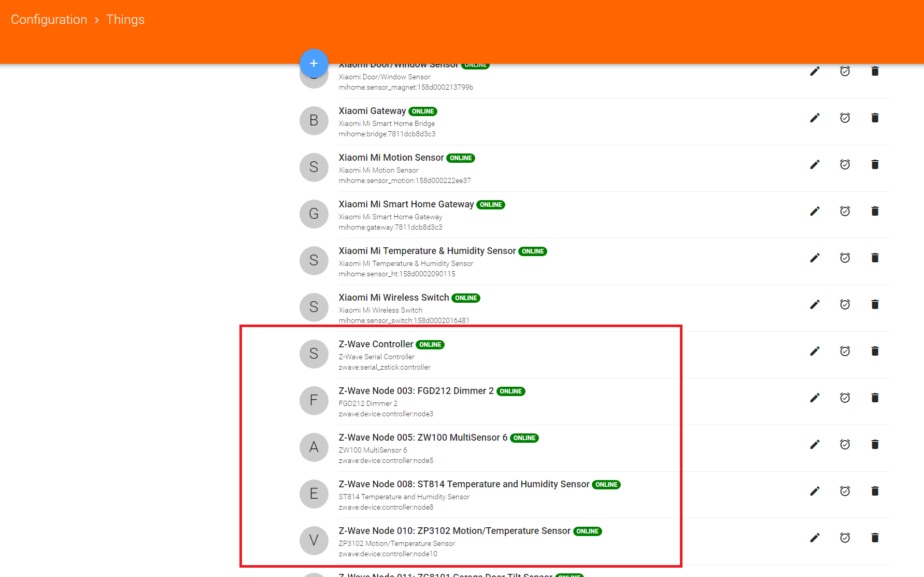The height and width of the screenshot is (577, 924).
Task: Click the alarm-check icon for Xiaomi Mi Wireless Switch
Action: point(845,304)
